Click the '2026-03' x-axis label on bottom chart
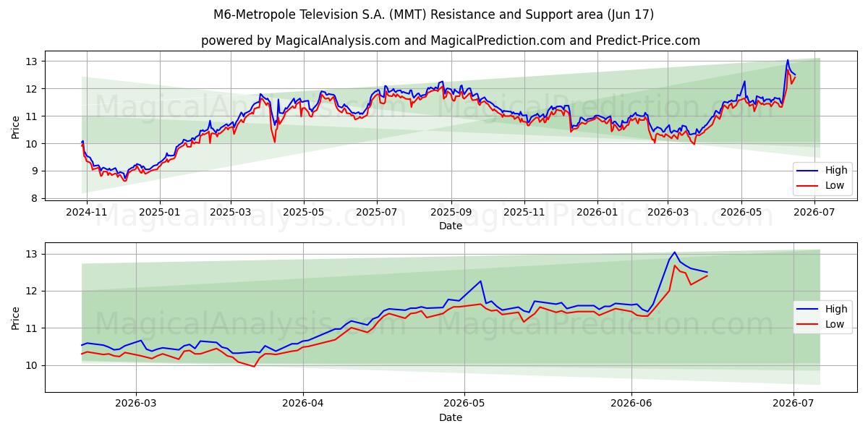 click(136, 404)
